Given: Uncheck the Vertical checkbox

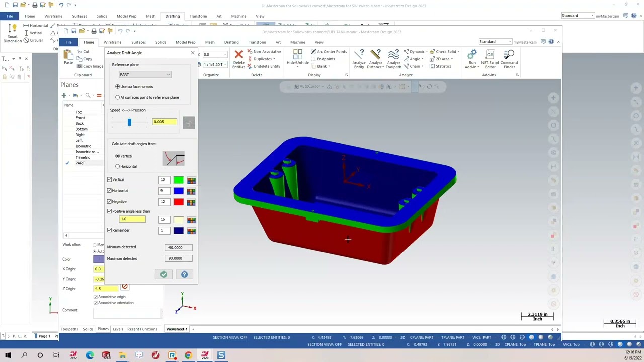Looking at the screenshot, I should [110, 179].
